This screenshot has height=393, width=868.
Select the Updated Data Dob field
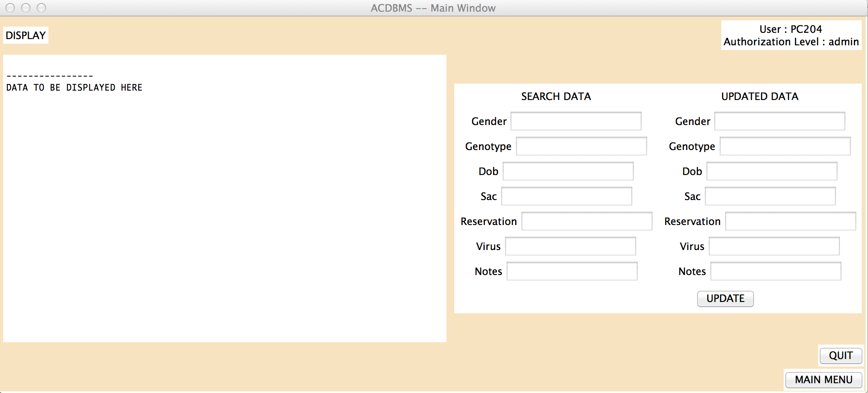(x=772, y=171)
